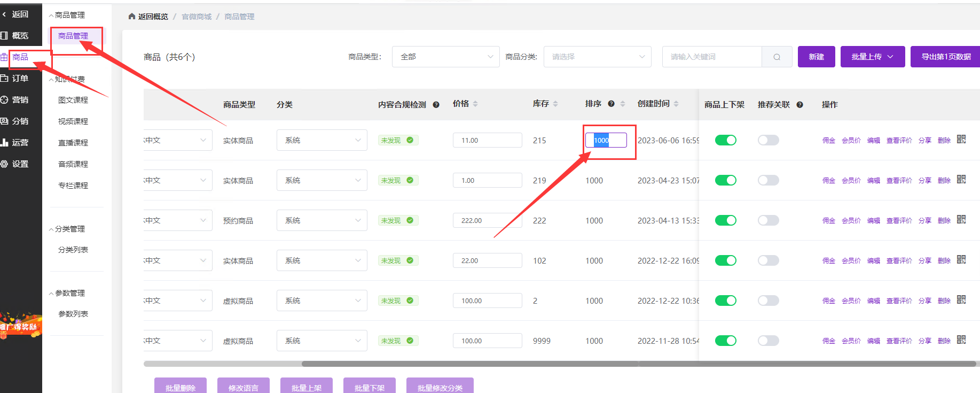Open QR code icon for last product row
This screenshot has width=980, height=393.
pos(961,340)
